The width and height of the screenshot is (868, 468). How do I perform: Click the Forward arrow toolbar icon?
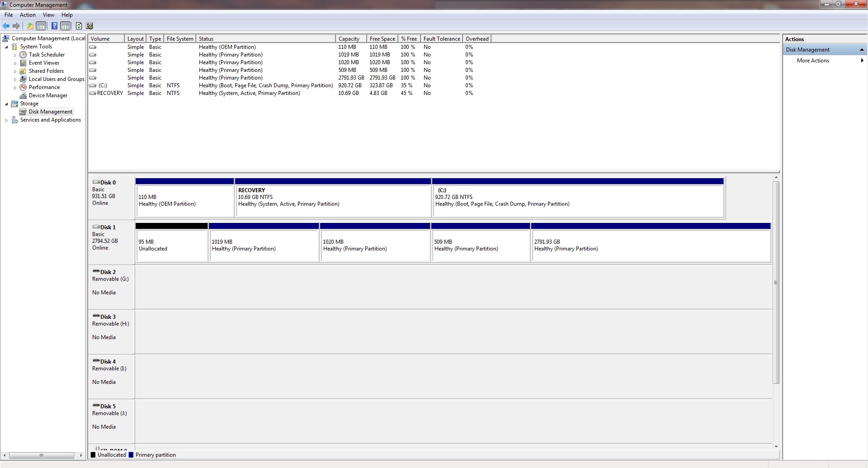point(16,26)
